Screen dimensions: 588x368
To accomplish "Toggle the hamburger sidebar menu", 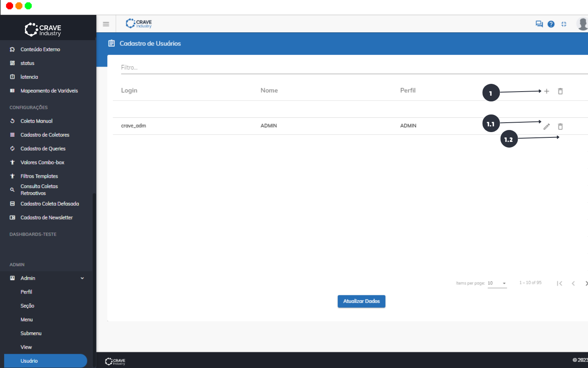I will point(106,24).
